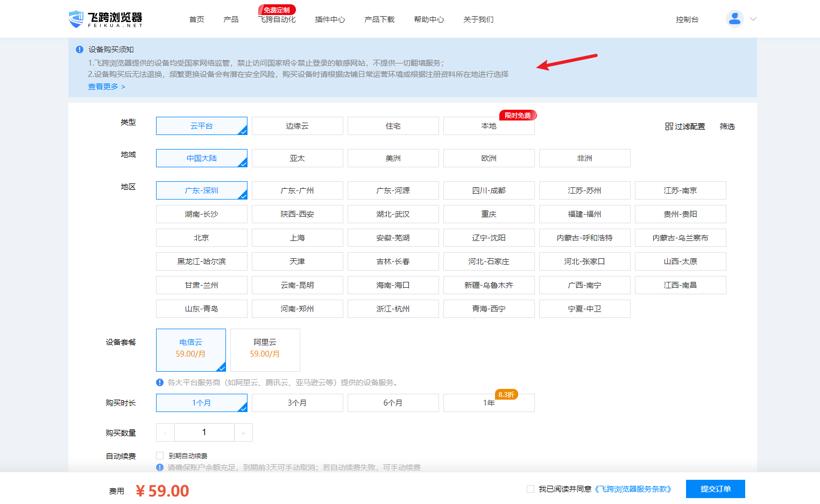This screenshot has width=820, height=504.
Task: Open the 飞跨浏览器服务条款 link
Action: pos(633,489)
